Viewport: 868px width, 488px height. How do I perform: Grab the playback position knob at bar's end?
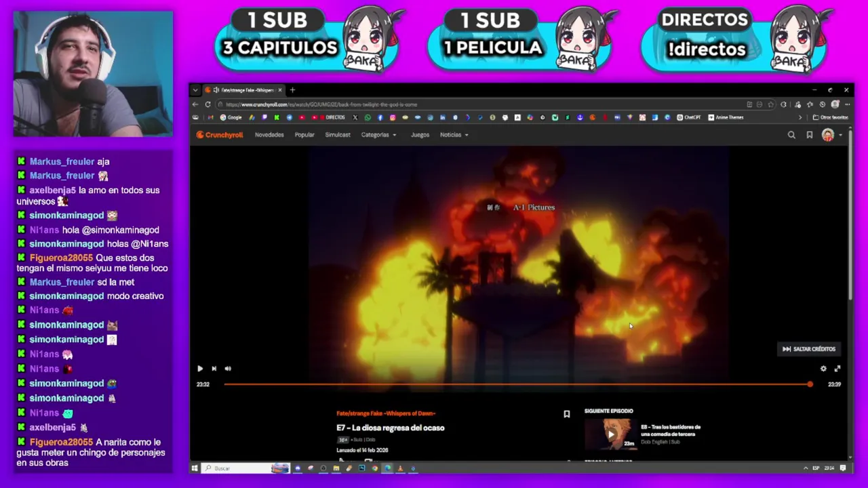click(x=810, y=384)
